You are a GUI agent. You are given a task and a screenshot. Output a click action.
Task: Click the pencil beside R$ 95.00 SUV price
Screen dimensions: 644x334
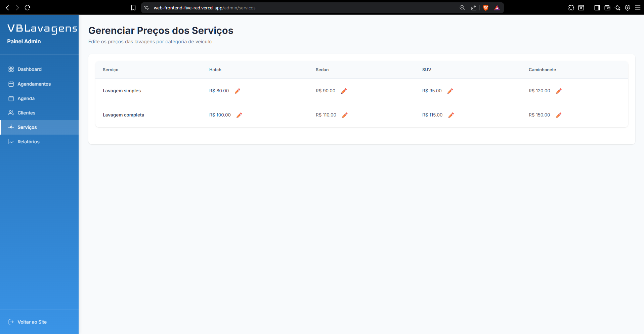pyautogui.click(x=450, y=91)
